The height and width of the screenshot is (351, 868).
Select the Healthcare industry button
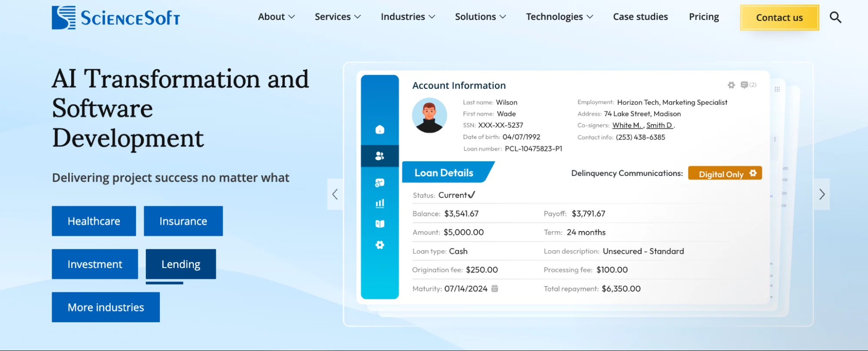click(94, 221)
